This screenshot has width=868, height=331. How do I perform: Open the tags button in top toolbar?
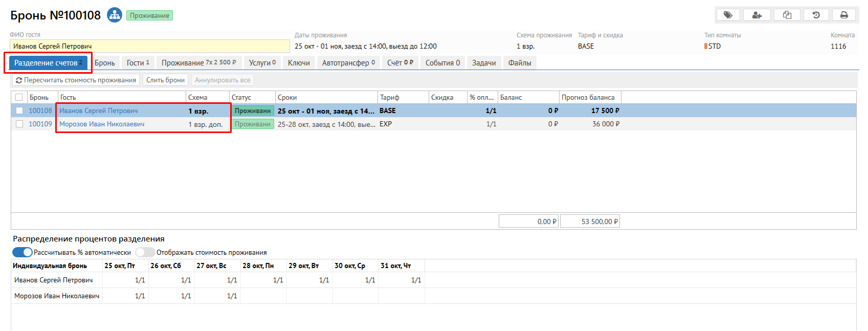[x=728, y=15]
